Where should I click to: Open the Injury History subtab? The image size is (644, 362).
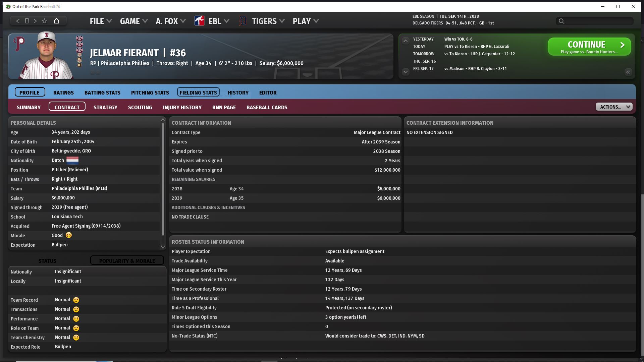point(182,107)
